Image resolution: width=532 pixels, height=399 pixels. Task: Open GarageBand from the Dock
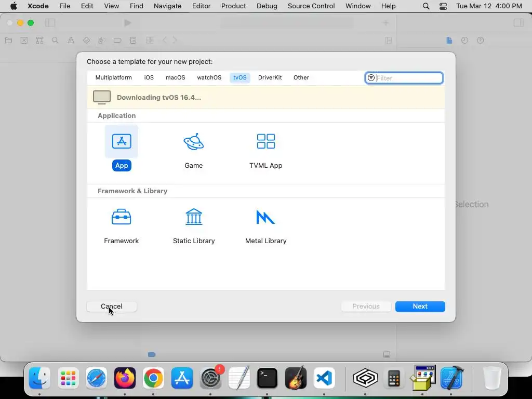pyautogui.click(x=296, y=378)
